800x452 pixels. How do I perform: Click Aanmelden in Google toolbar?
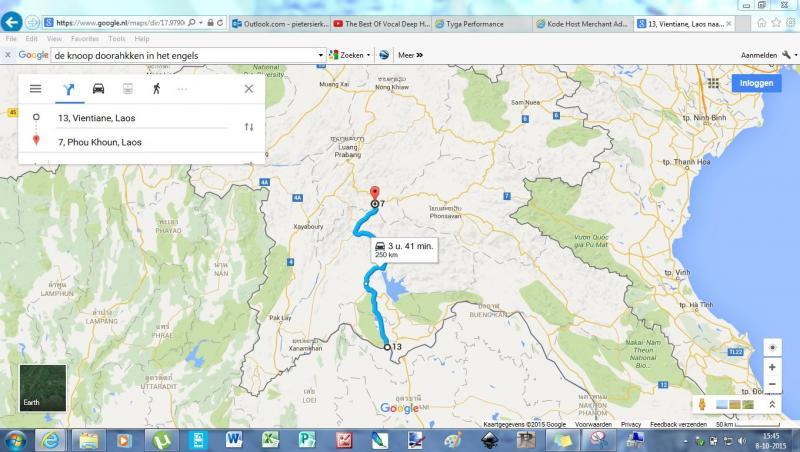(x=759, y=55)
